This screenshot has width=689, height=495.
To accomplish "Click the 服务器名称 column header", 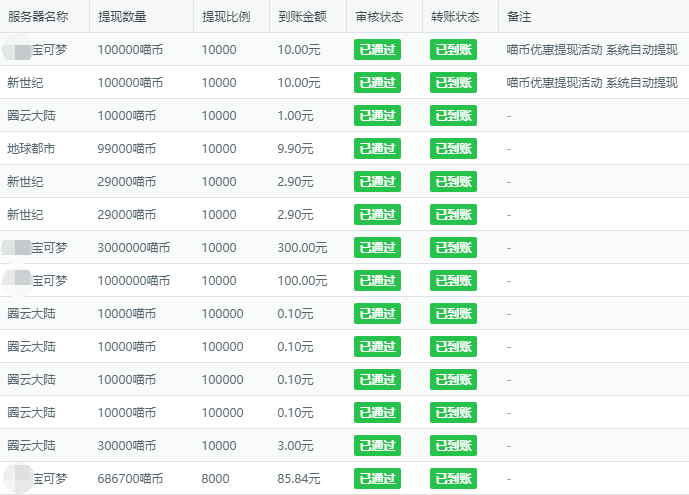I will pyautogui.click(x=38, y=17).
